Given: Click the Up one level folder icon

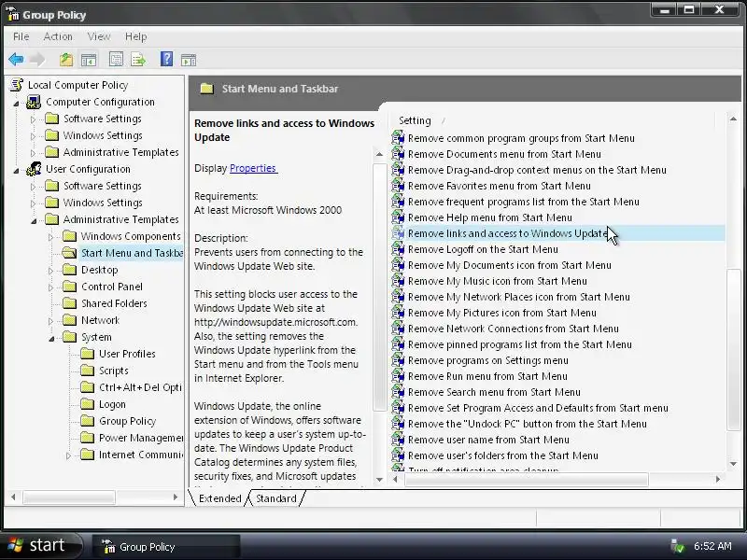Looking at the screenshot, I should [66, 60].
